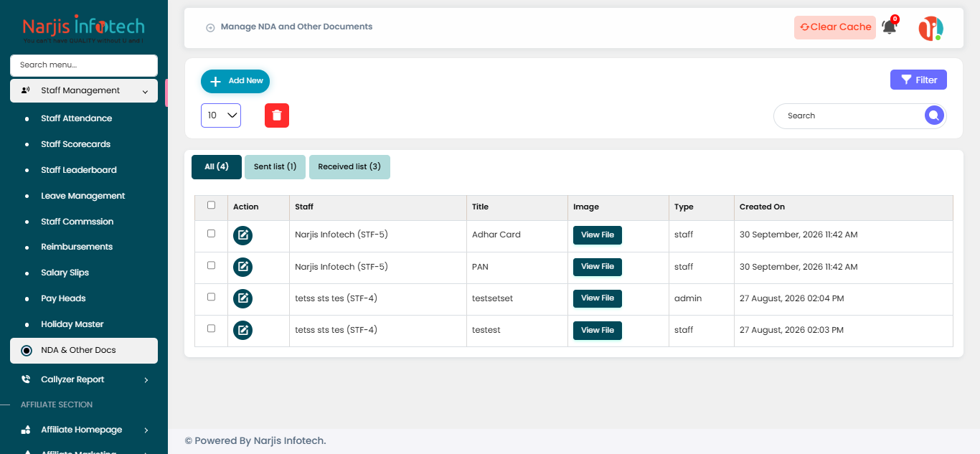Click the Image column header
The height and width of the screenshot is (454, 980).
618,207
